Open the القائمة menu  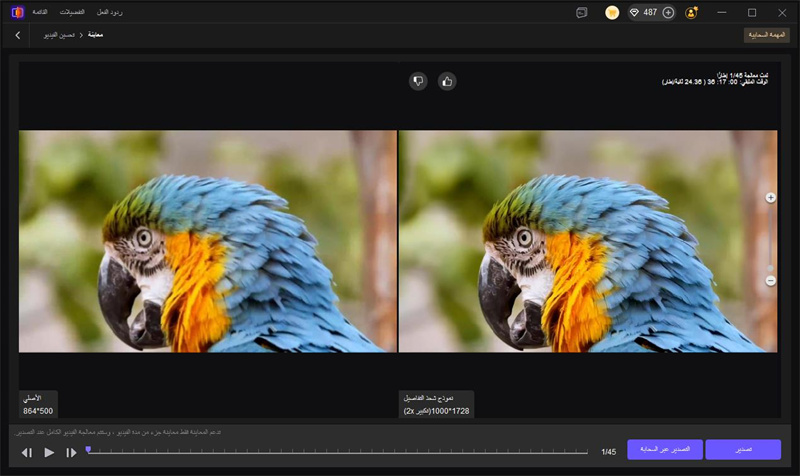[41, 11]
